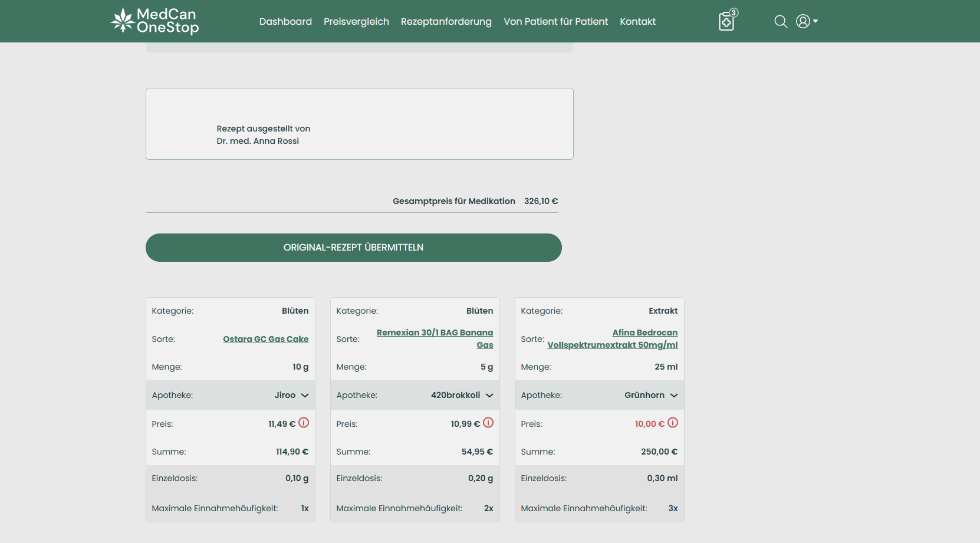
Task: Click info icon next to 10,99 € price
Action: (x=488, y=423)
